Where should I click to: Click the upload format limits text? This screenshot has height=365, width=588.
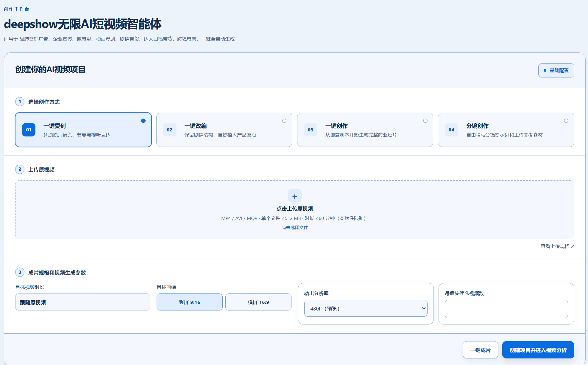click(294, 218)
